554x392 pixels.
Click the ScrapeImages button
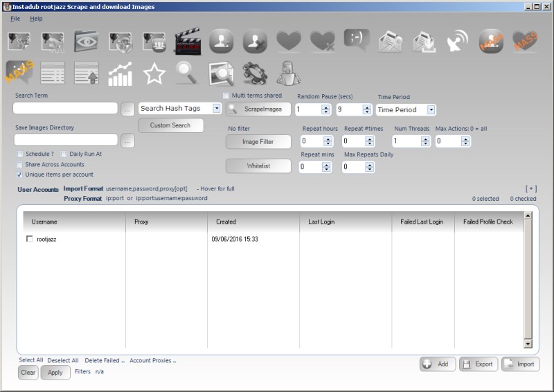258,109
